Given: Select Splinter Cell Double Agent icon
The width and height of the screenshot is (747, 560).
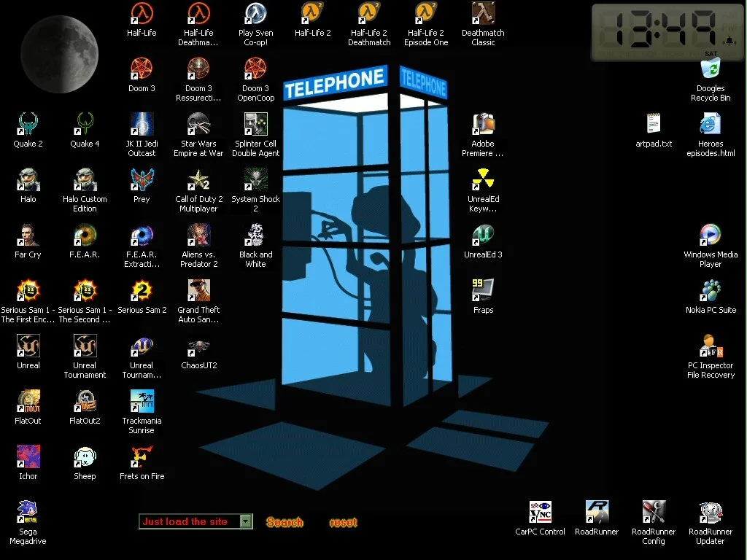Looking at the screenshot, I should (x=255, y=124).
